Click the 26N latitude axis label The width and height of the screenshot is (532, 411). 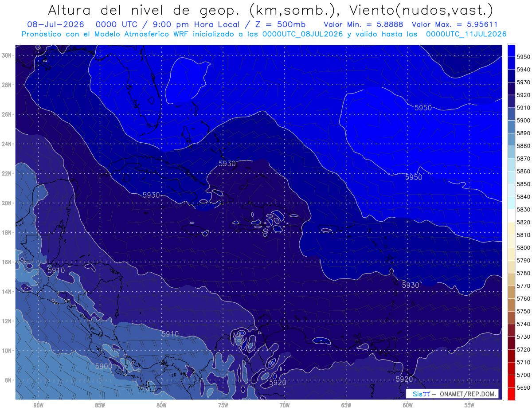tap(7, 114)
